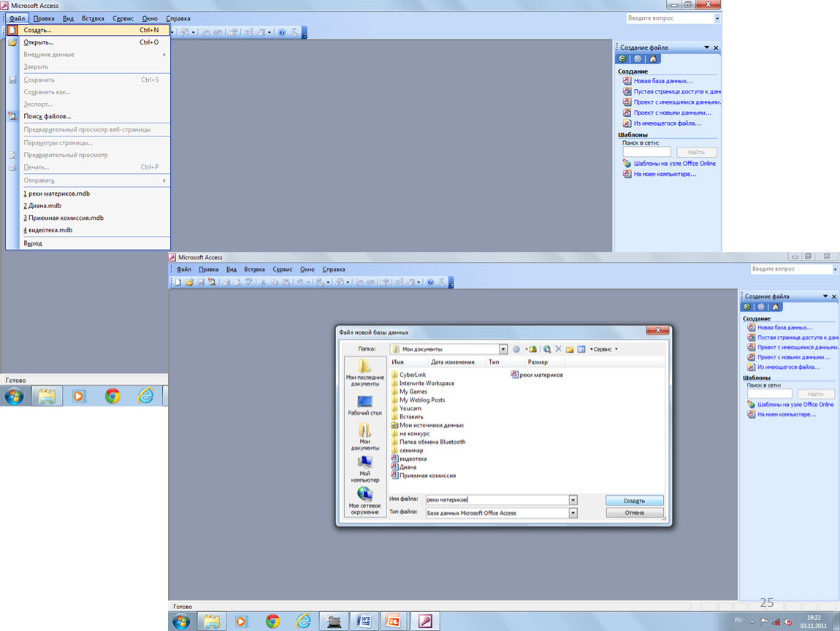The height and width of the screenshot is (631, 840).
Task: Select Рабочий стол in the places bar
Action: tap(364, 405)
